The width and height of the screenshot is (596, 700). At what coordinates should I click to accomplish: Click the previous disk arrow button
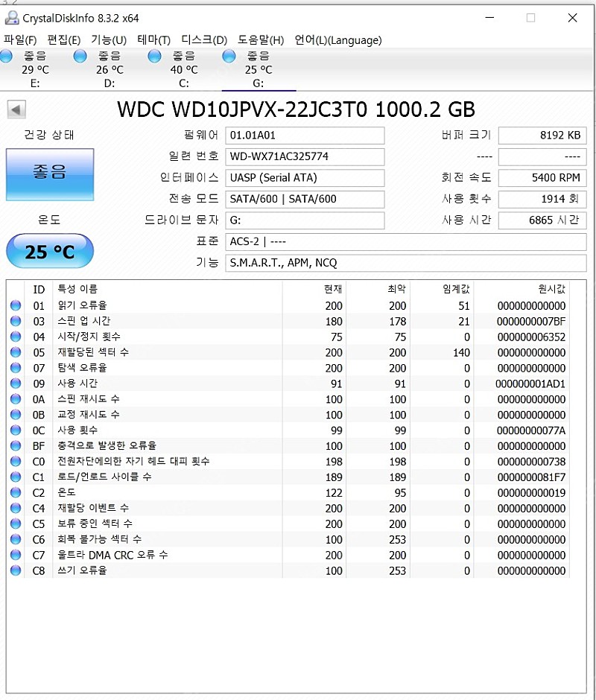tap(16, 109)
